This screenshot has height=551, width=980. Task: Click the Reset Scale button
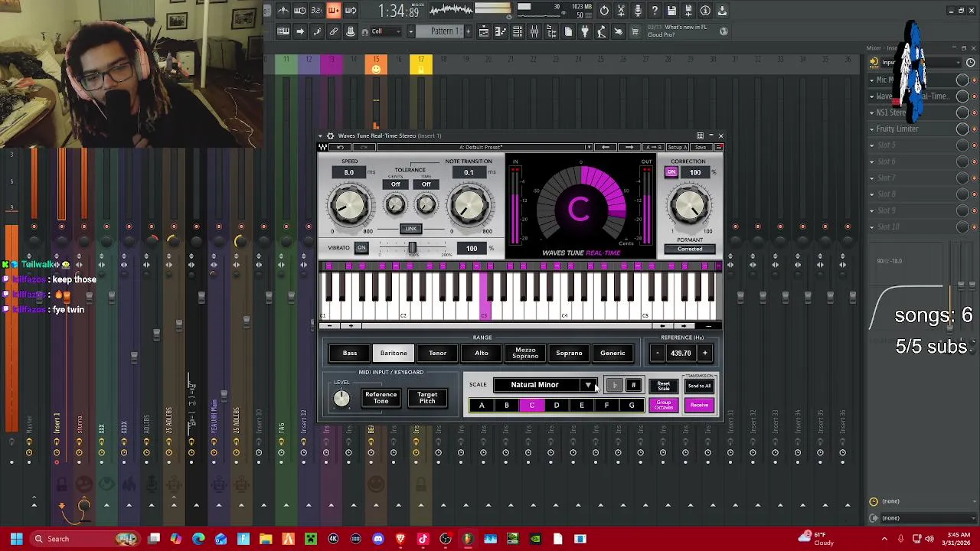[x=664, y=386]
